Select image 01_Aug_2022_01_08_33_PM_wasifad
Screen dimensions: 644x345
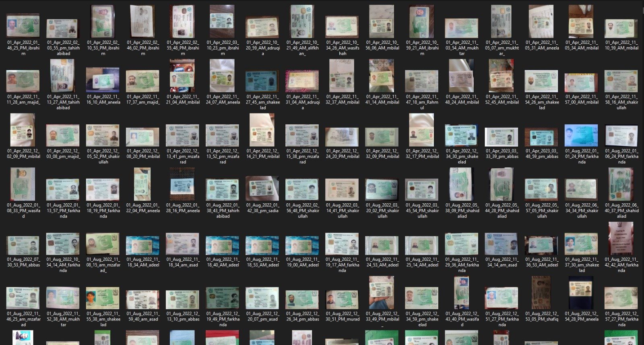23,184
